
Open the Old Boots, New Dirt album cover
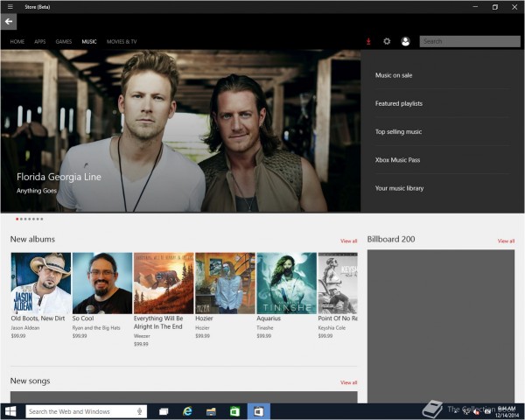point(41,283)
